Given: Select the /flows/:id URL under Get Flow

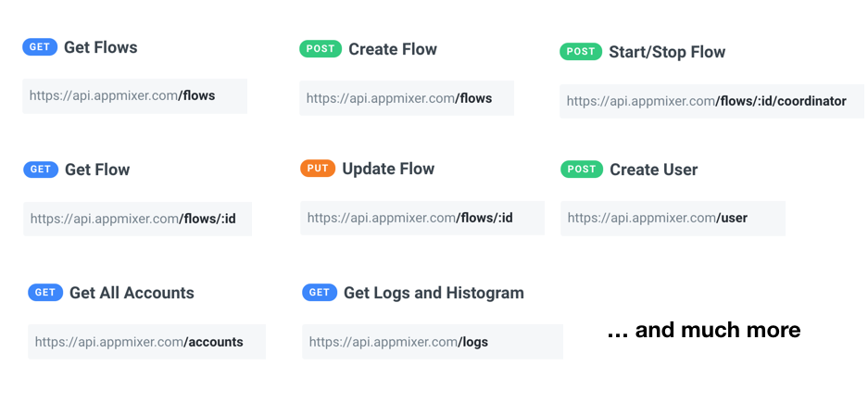Looking at the screenshot, I should tap(138, 219).
